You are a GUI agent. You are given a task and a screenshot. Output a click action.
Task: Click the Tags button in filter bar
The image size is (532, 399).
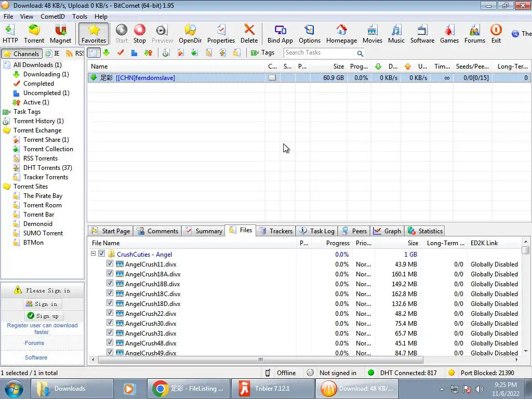coord(262,52)
